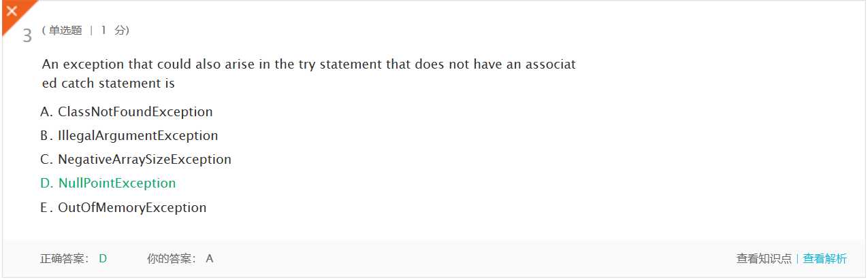The height and width of the screenshot is (280, 868).
Task: Pick the green option D NullPointException
Action: 108,183
